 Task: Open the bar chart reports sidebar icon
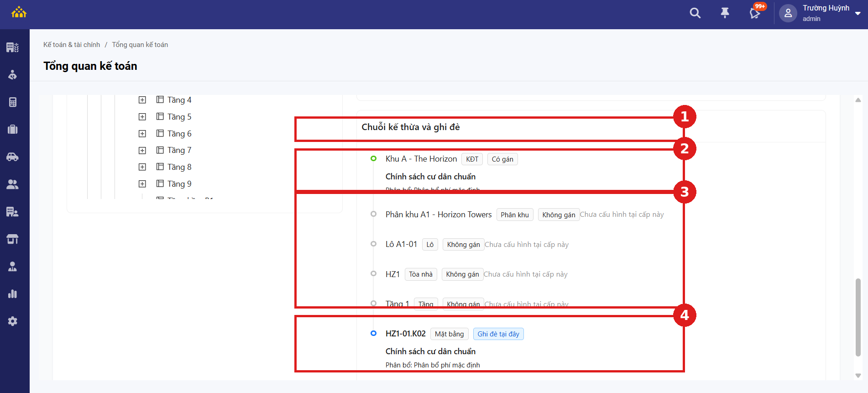pyautogui.click(x=13, y=294)
